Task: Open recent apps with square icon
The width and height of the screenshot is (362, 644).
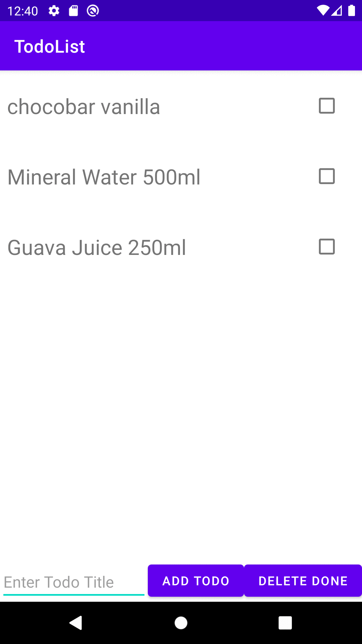Action: (x=285, y=623)
